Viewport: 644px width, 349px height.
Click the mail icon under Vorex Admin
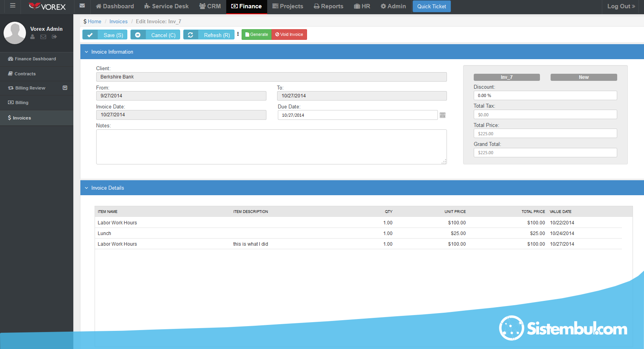click(43, 37)
